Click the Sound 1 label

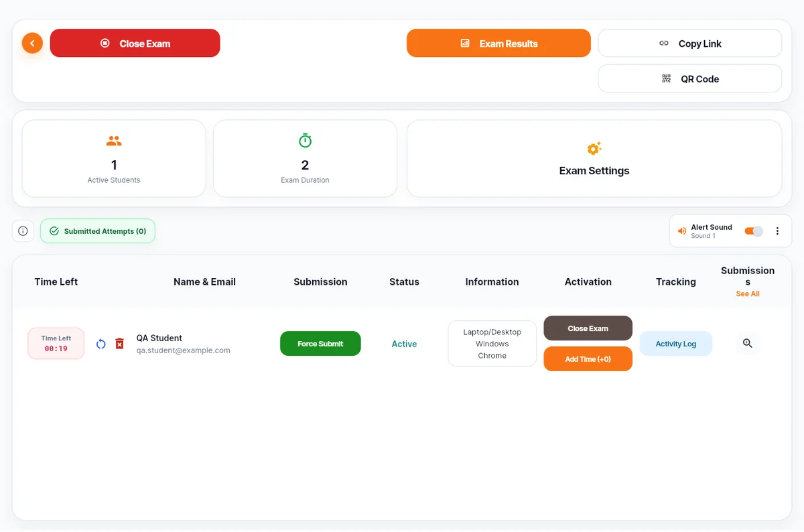[x=703, y=236]
